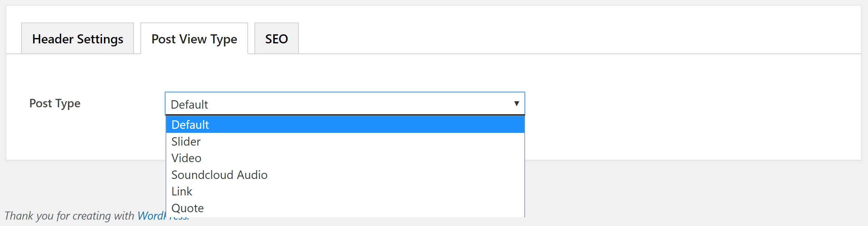Open the WordPress link in the footer
The width and height of the screenshot is (868, 226).
pyautogui.click(x=151, y=216)
